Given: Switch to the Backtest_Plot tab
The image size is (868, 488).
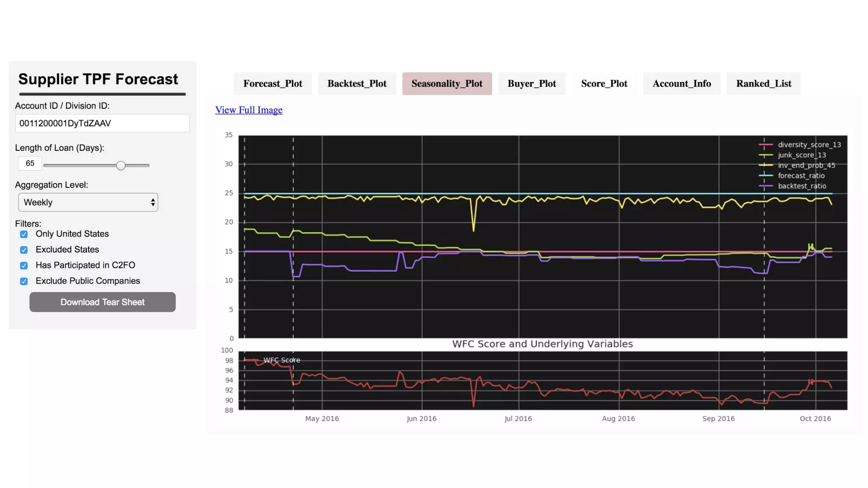Looking at the screenshot, I should point(356,83).
